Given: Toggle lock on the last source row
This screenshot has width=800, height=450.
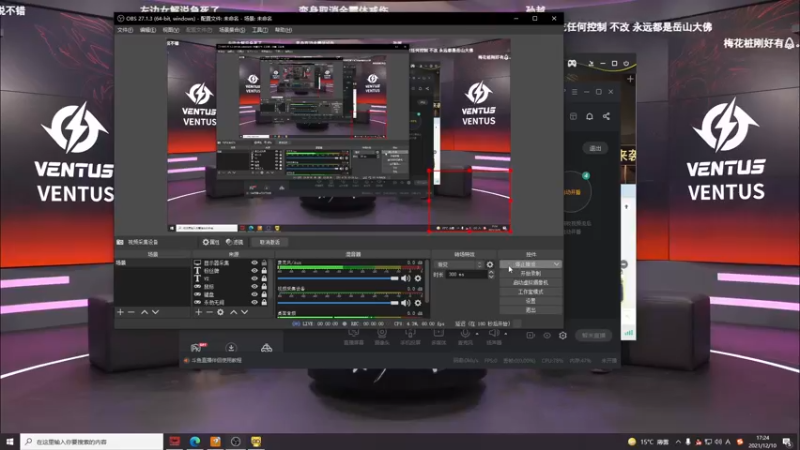Looking at the screenshot, I should (264, 302).
